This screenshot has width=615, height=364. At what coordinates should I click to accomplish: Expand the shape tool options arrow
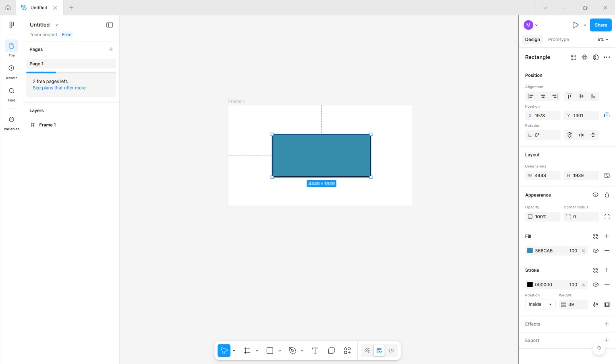(279, 350)
